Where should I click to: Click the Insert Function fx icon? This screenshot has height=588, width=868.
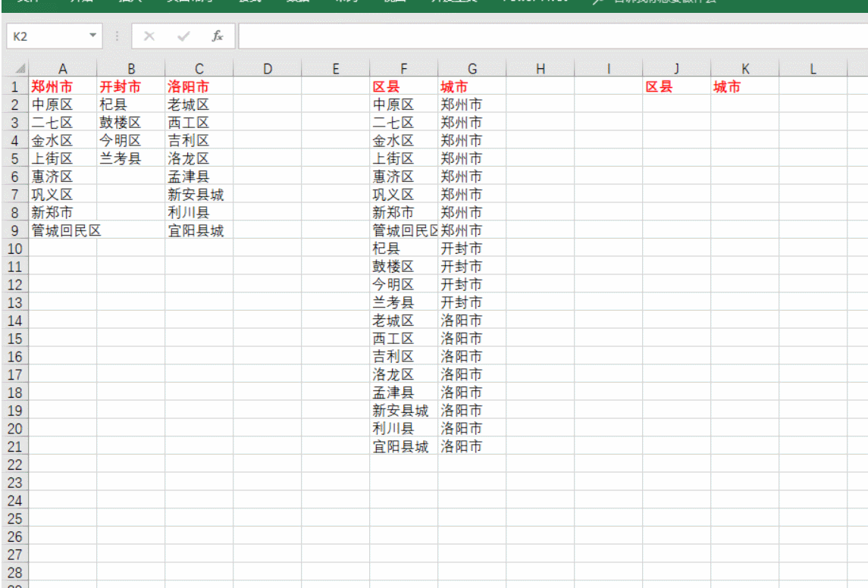coord(217,36)
